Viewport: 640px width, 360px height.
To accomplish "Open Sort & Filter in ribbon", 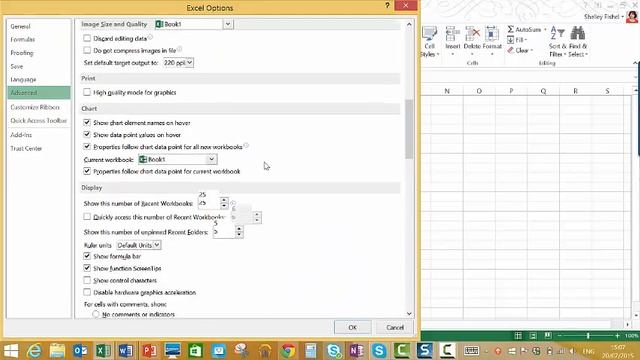I will point(557,42).
